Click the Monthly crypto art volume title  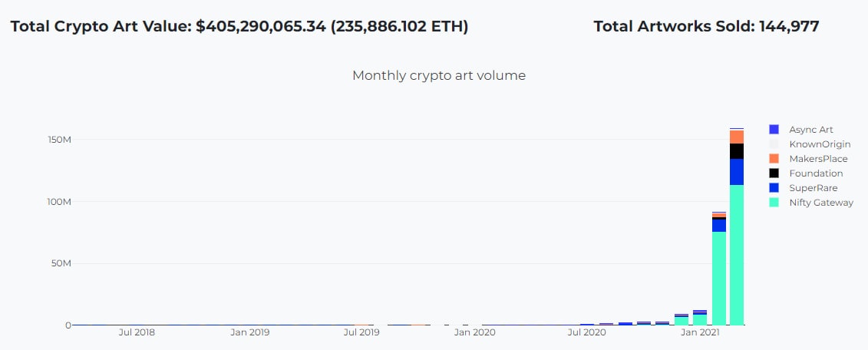tap(438, 75)
